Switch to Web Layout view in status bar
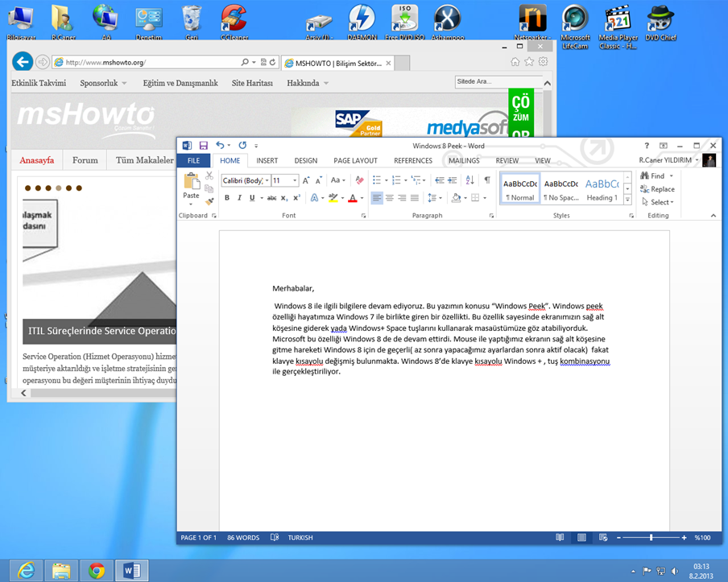The width and height of the screenshot is (728, 582). point(603,538)
